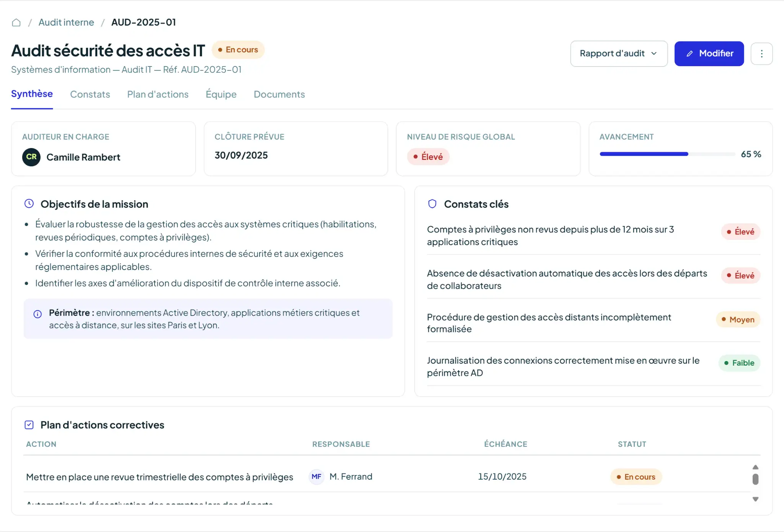The width and height of the screenshot is (784, 532).
Task: Click the CR avatar of Camille Rambert
Action: 31,157
